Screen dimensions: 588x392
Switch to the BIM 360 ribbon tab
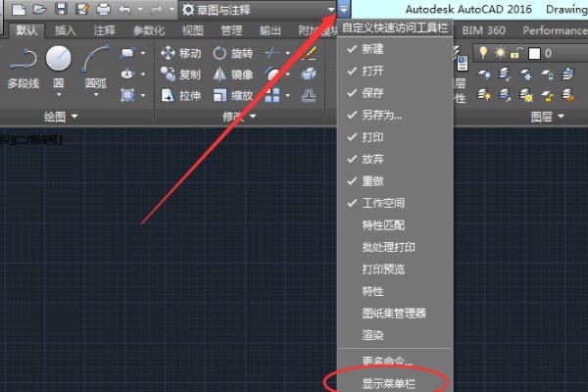[483, 30]
